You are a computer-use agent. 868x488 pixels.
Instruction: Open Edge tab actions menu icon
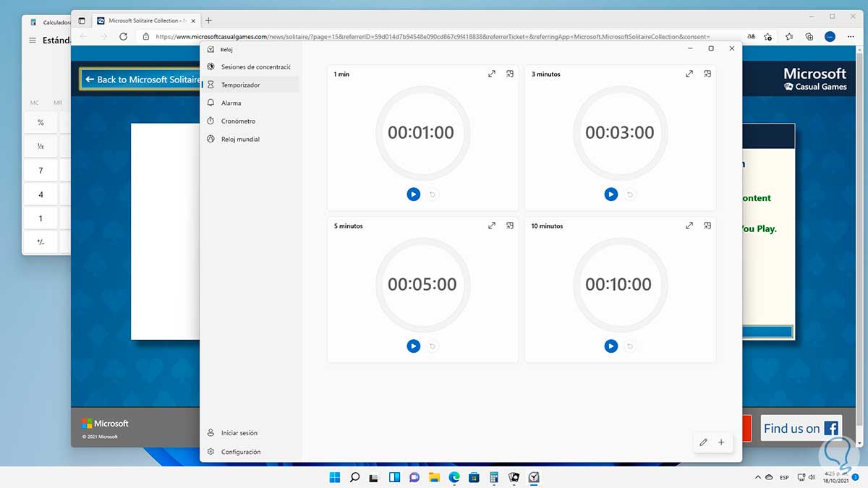pyautogui.click(x=82, y=20)
